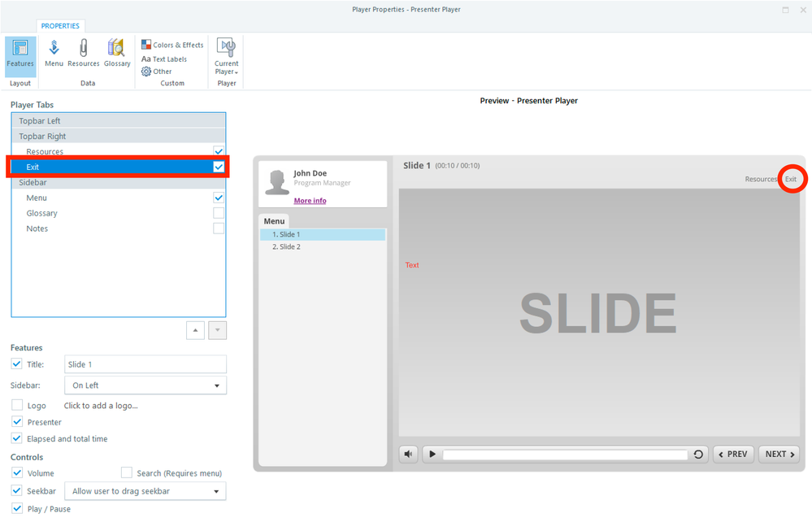Select the Resources row in Player Tabs
The height and width of the screenshot is (518, 812).
119,152
